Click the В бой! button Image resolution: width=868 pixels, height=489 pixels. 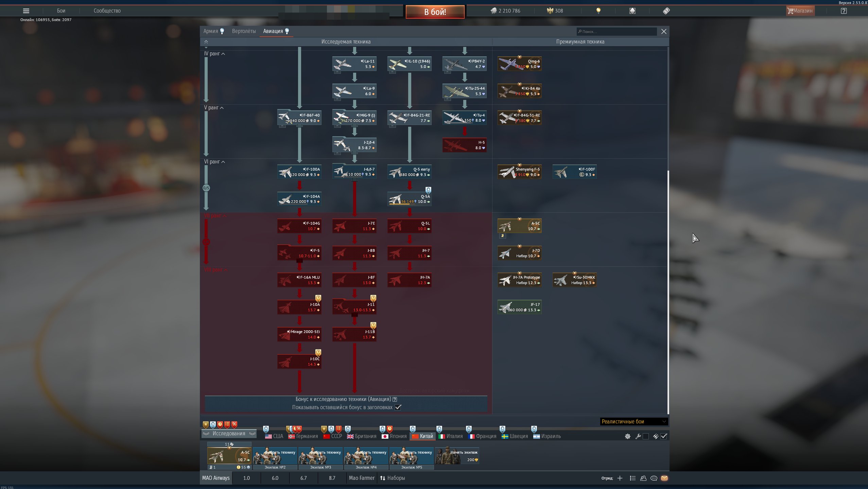435,12
